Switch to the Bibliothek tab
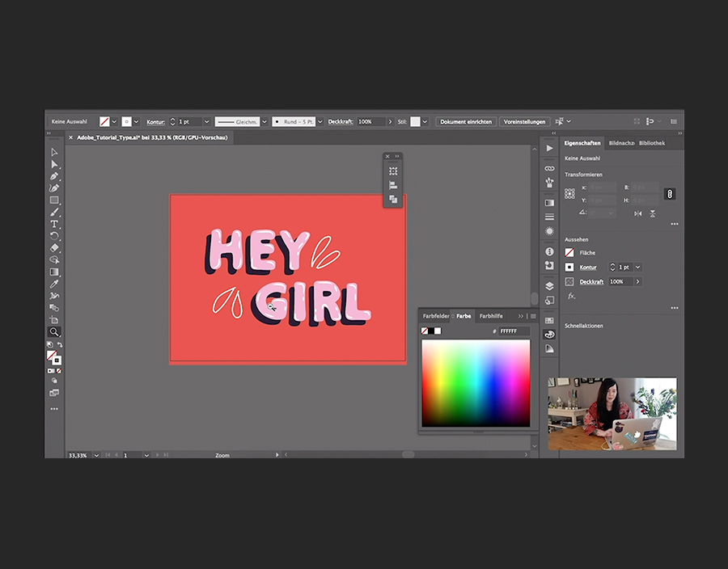 pyautogui.click(x=652, y=143)
